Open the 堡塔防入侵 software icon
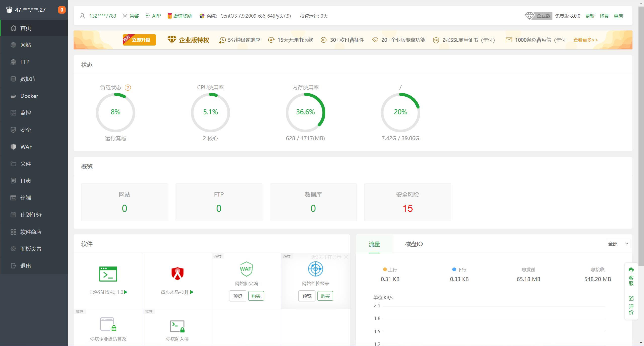644x346 pixels. (177, 326)
